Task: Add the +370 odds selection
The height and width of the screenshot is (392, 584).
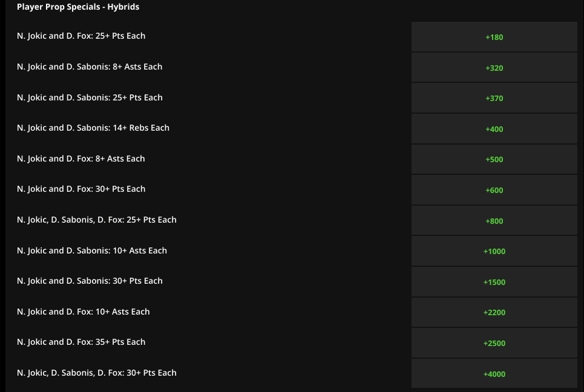Action: coord(494,98)
